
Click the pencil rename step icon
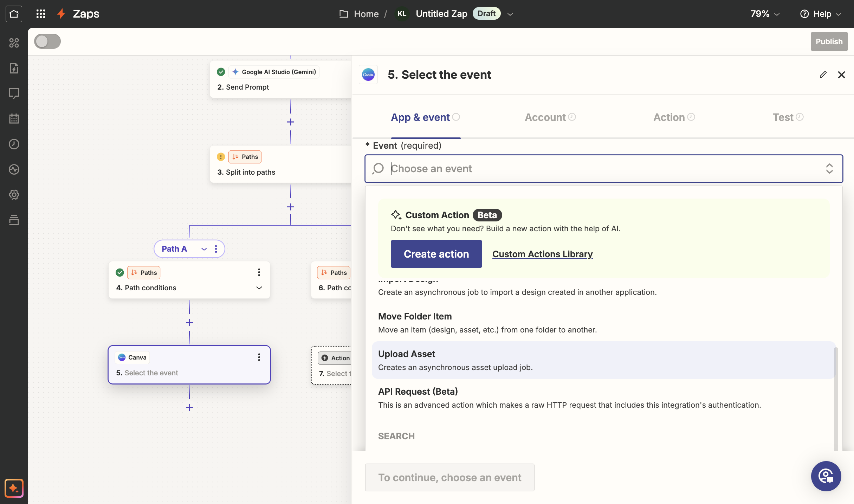coord(823,75)
